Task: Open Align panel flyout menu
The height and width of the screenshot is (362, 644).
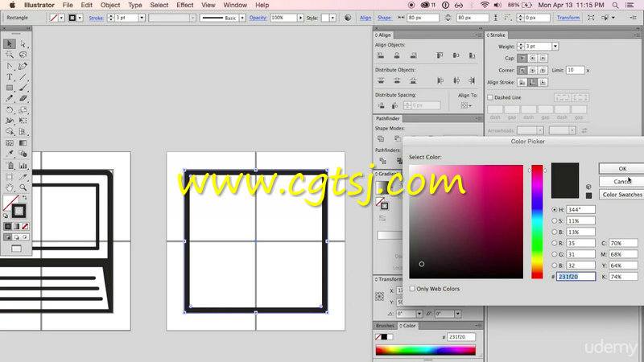Action: coord(478,35)
